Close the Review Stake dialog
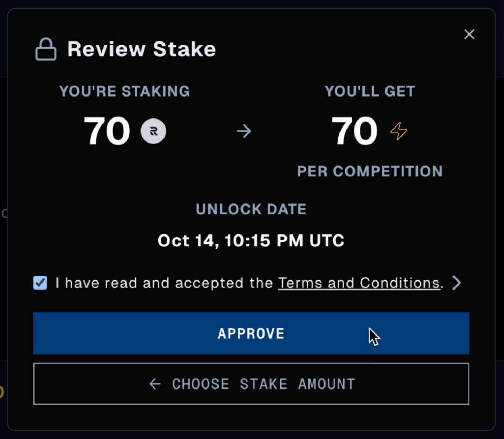The height and width of the screenshot is (439, 504). 469,34
